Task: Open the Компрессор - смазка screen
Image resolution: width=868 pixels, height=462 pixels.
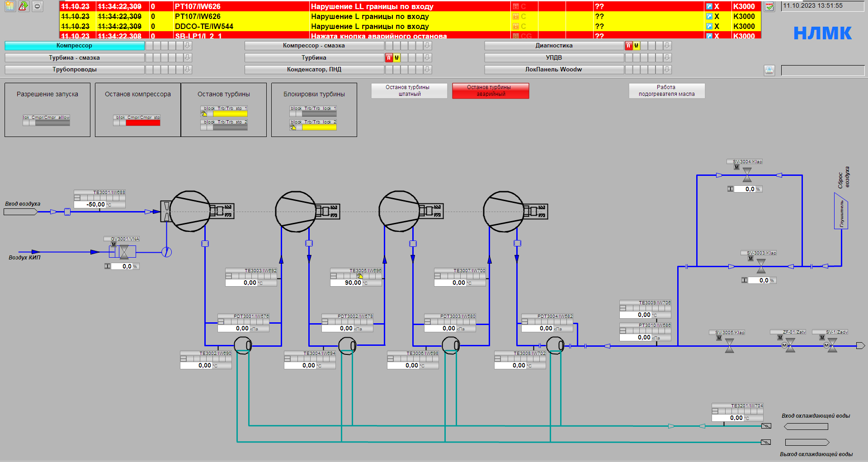Action: [314, 45]
